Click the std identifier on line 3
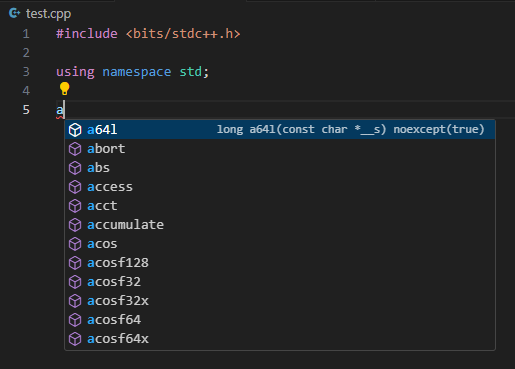The height and width of the screenshot is (369, 515). pyautogui.click(x=191, y=72)
